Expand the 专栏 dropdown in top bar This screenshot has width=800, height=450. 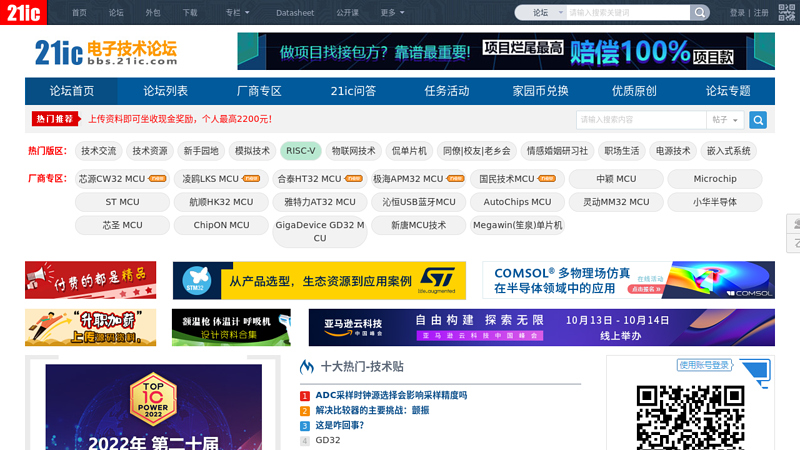[x=237, y=12]
